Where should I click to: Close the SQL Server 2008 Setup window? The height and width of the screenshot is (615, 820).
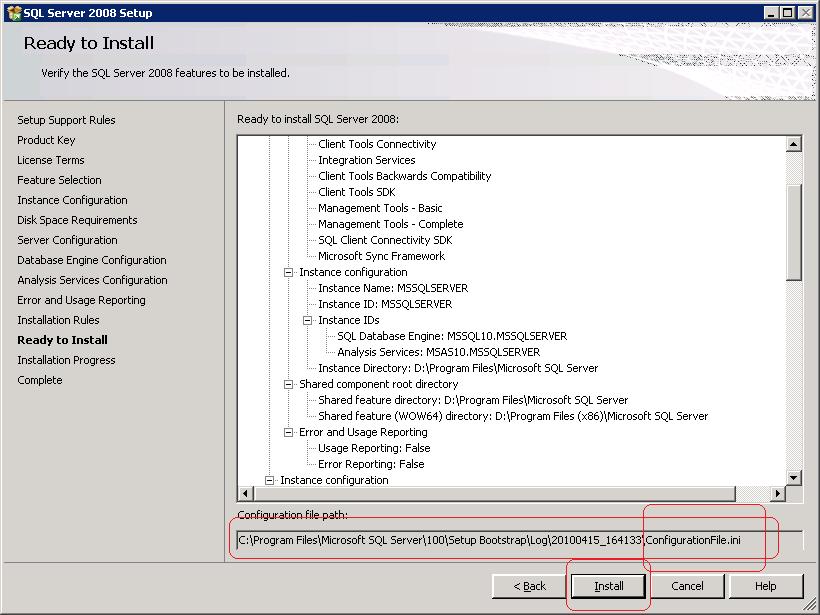[x=805, y=13]
